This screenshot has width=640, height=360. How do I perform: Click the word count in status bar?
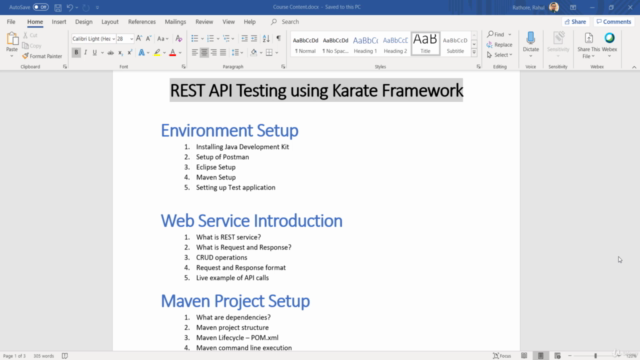point(43,356)
